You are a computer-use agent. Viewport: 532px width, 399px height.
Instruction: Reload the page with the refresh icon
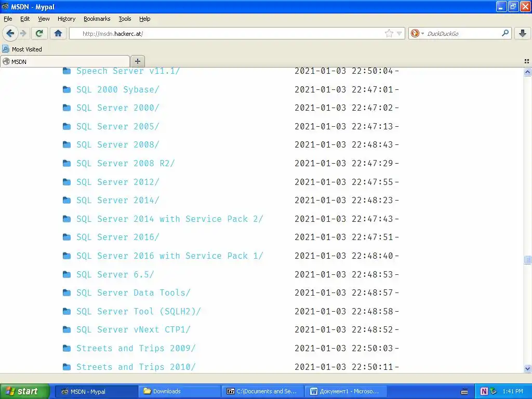(39, 33)
